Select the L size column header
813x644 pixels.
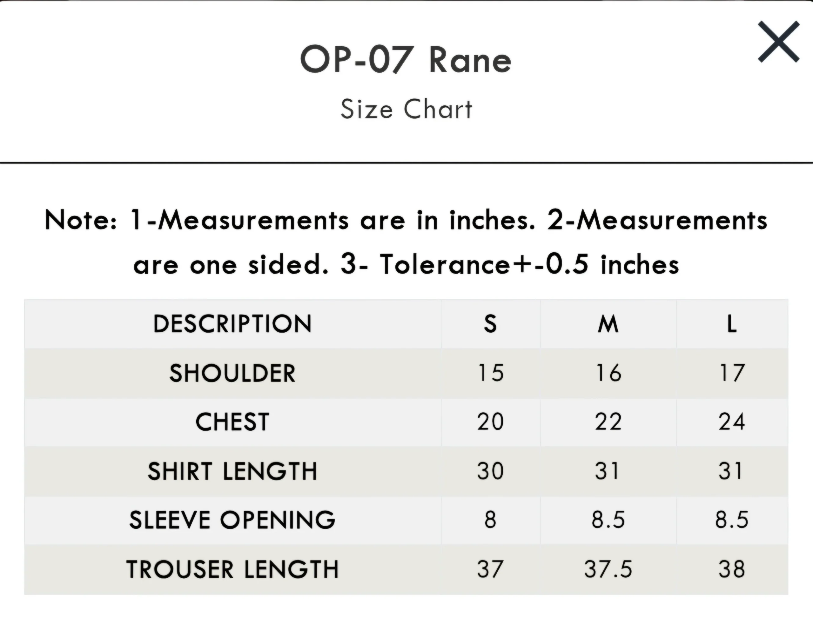click(x=732, y=324)
